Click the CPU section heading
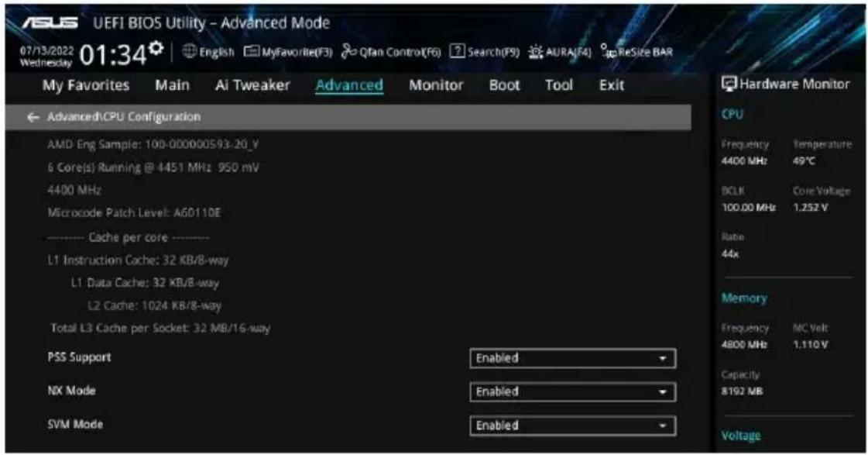The width and height of the screenshot is (868, 455). pyautogui.click(x=732, y=114)
